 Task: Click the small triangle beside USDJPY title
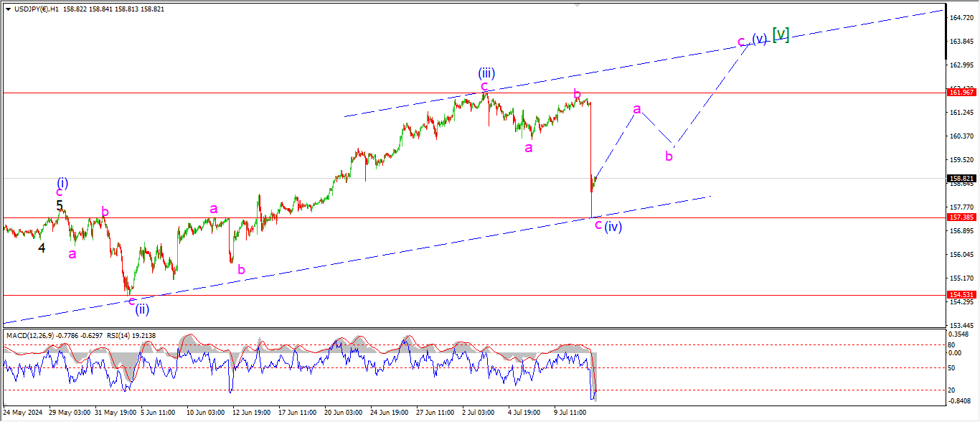point(8,9)
